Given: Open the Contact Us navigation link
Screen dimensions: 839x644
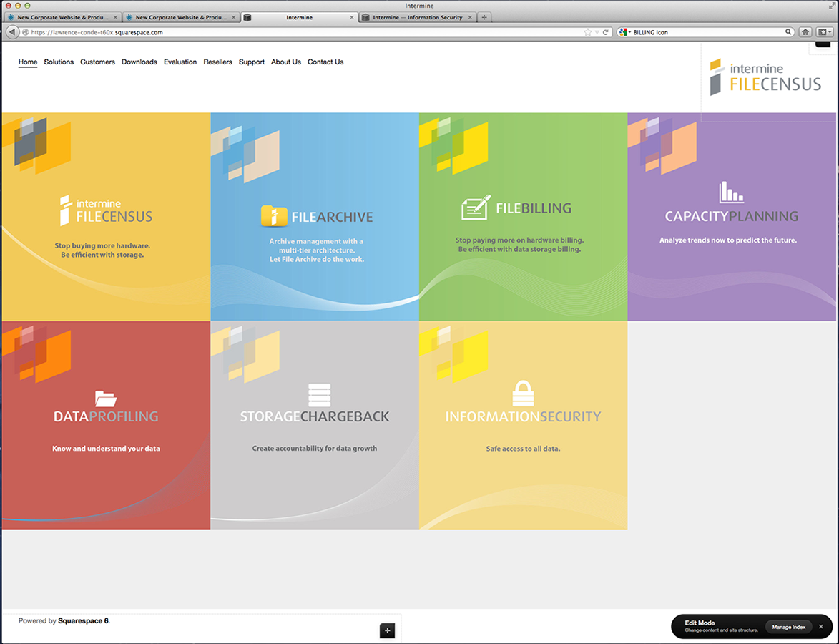Looking at the screenshot, I should pyautogui.click(x=325, y=62).
